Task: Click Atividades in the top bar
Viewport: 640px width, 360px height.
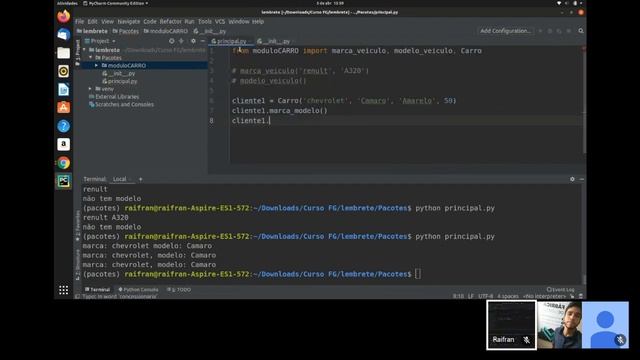Action: (67, 3)
